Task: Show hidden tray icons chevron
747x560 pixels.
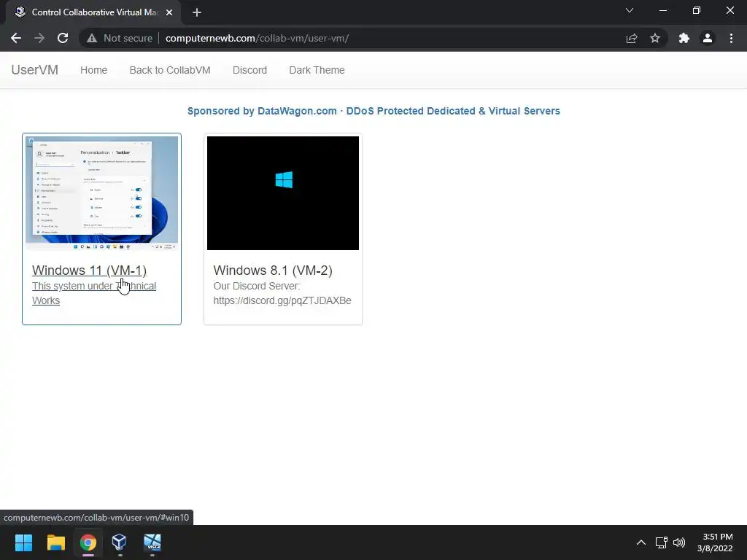Action: coord(641,542)
